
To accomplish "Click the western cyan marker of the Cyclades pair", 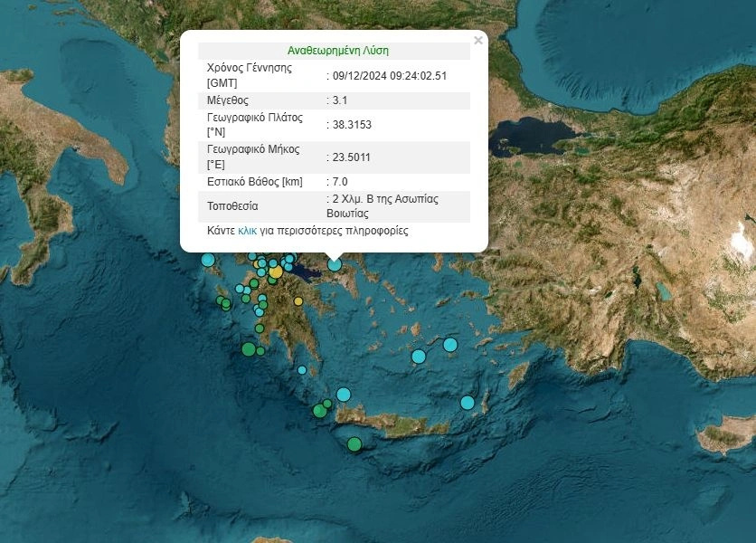I will (419, 357).
